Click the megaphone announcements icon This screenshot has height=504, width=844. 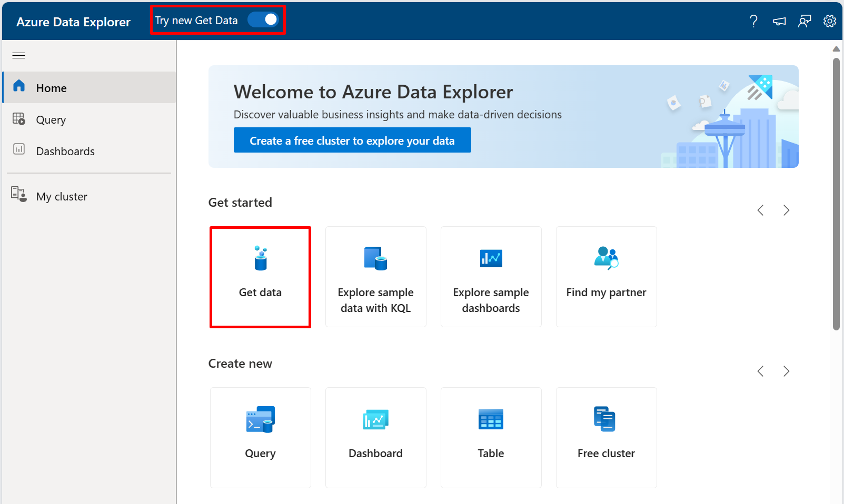pyautogui.click(x=779, y=21)
